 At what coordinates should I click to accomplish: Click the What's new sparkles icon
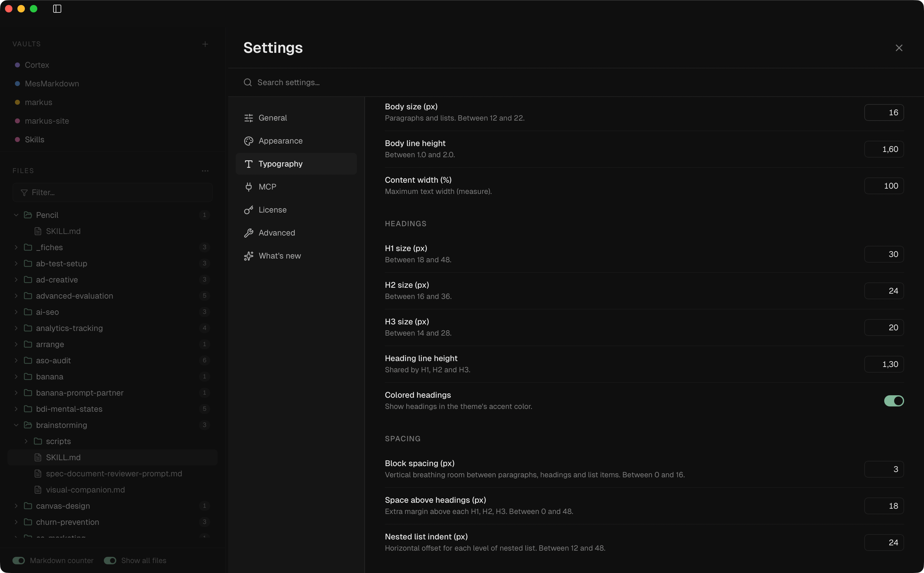[x=249, y=256]
